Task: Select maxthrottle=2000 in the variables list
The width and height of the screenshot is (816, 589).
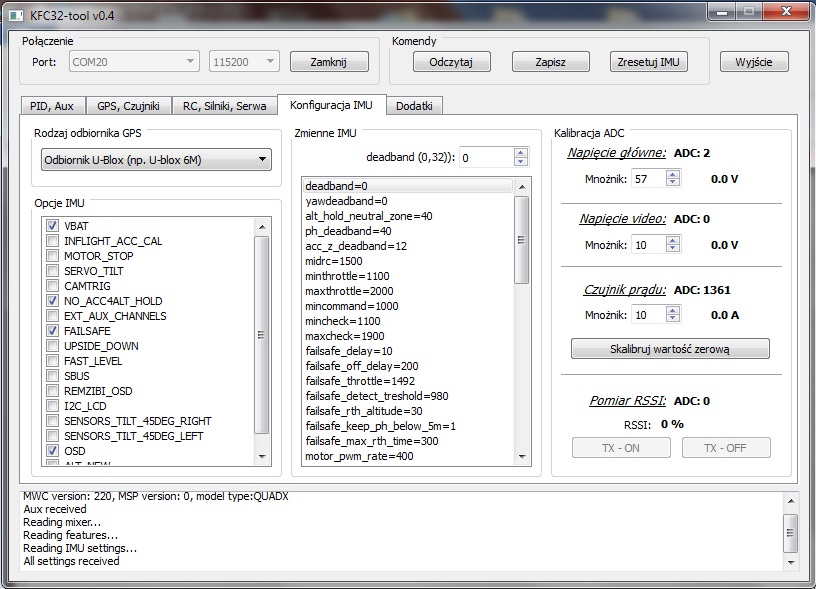Action: (347, 291)
